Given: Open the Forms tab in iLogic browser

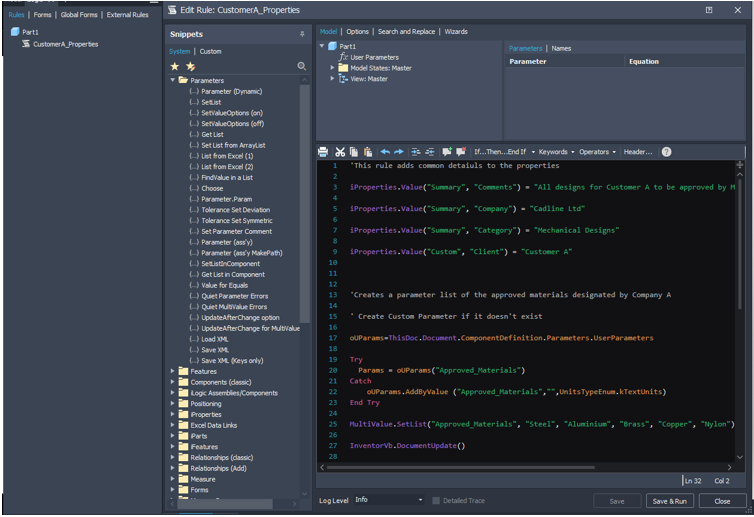Looking at the screenshot, I should [x=42, y=15].
